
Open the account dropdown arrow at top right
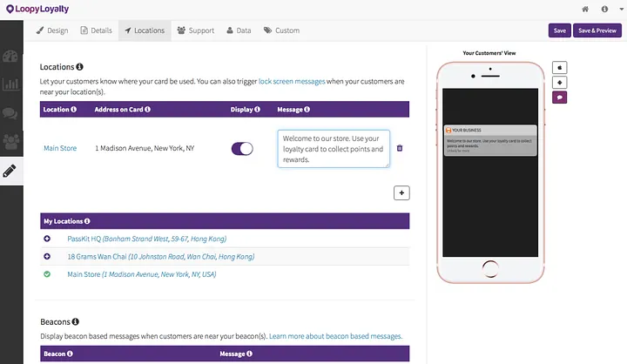(x=621, y=10)
